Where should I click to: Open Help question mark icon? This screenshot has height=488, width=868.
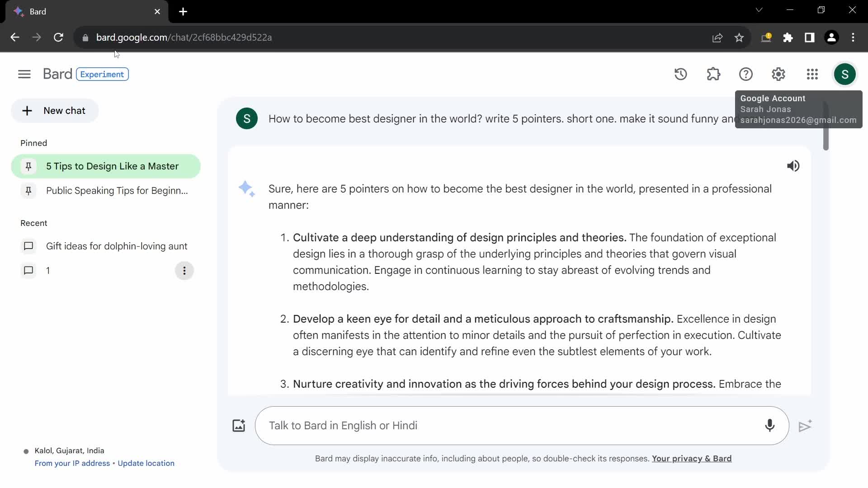click(746, 74)
